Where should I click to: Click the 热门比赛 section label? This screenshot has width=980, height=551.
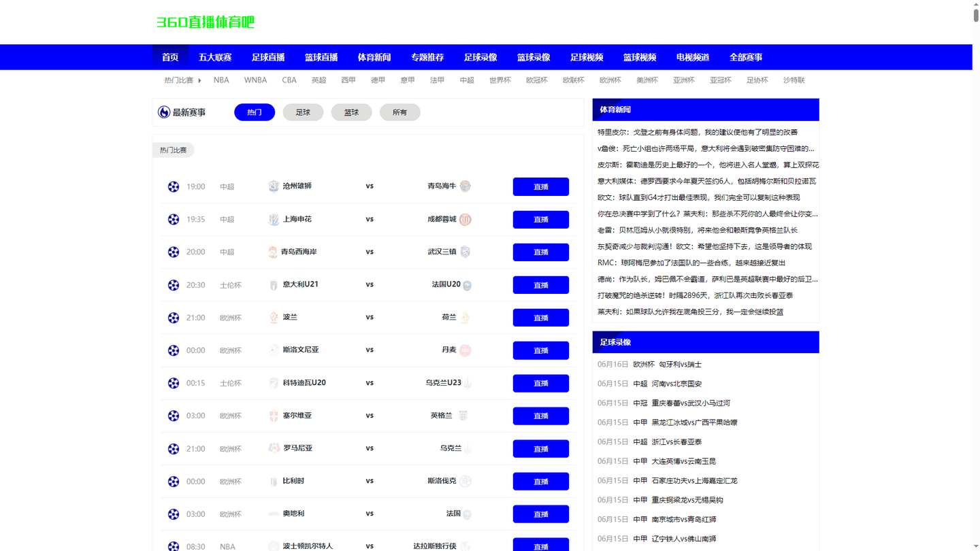tap(174, 150)
